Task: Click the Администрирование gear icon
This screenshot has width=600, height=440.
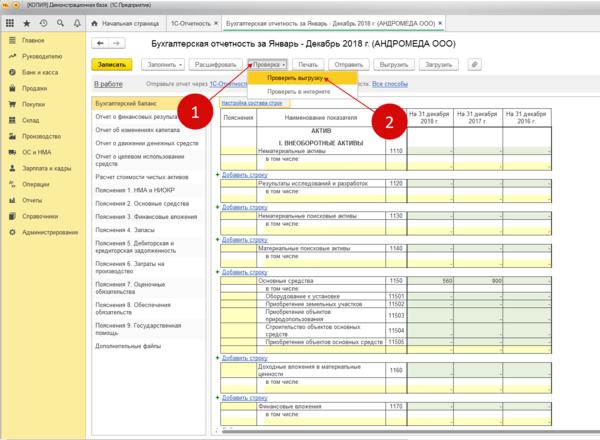Action: 10,231
